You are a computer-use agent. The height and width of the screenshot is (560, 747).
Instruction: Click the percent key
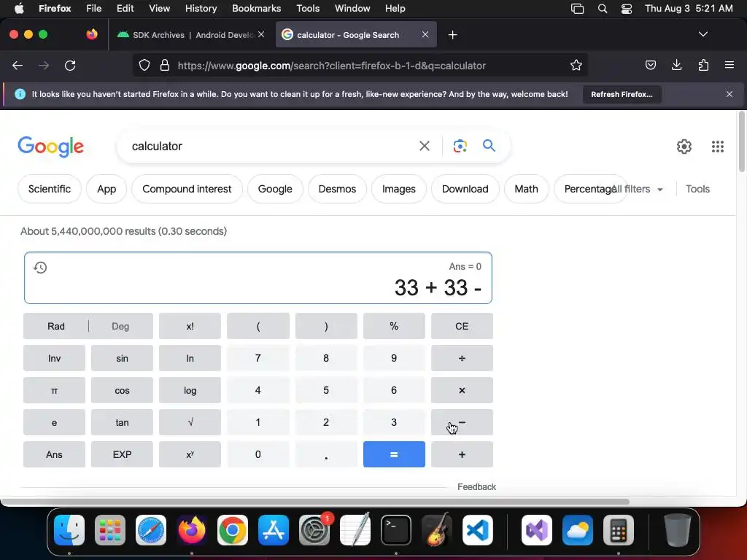394,326
